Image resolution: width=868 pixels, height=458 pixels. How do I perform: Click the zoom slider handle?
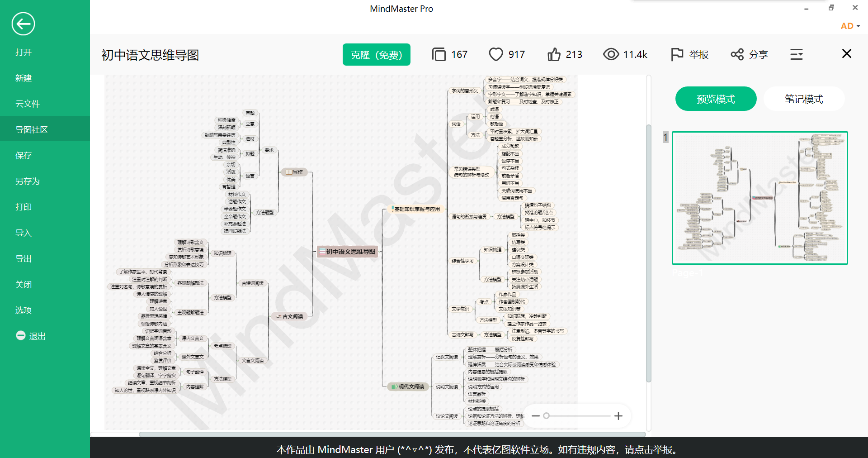coord(546,416)
